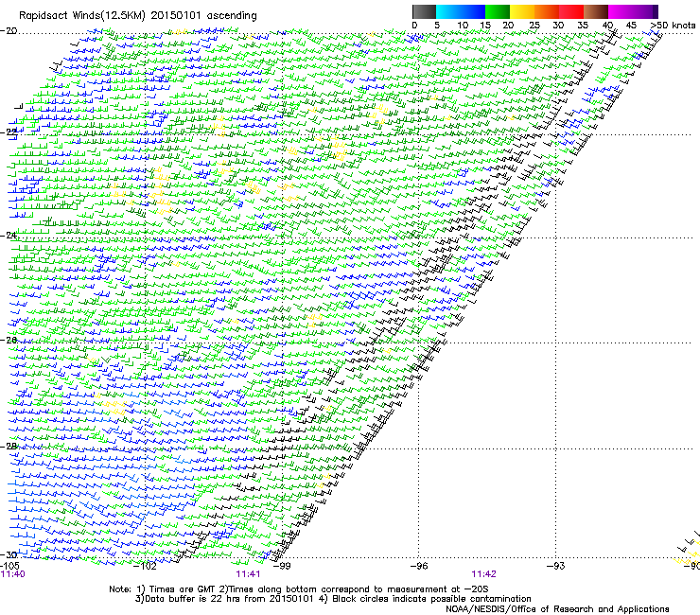Image resolution: width=700 pixels, height=615 pixels.
Task: Click the purple 11:40 time label
Action: (12, 574)
